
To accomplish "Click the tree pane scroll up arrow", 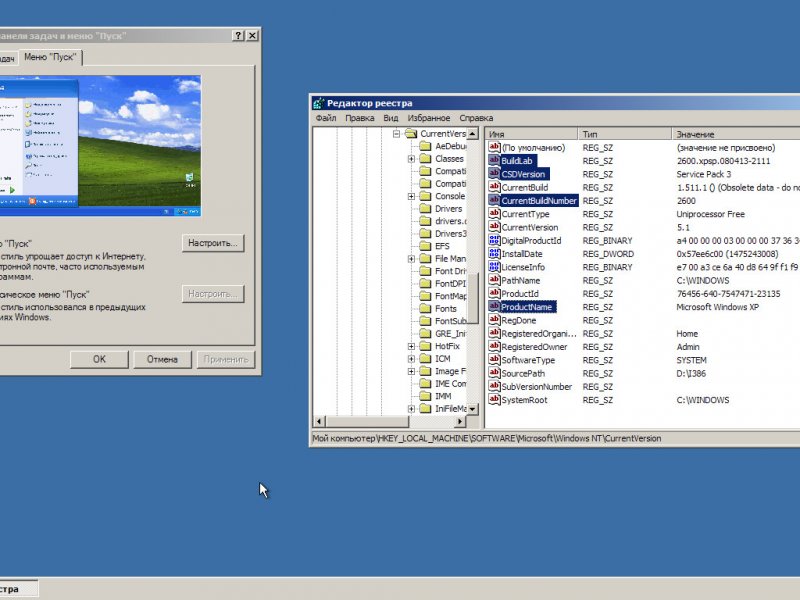I will (472, 134).
